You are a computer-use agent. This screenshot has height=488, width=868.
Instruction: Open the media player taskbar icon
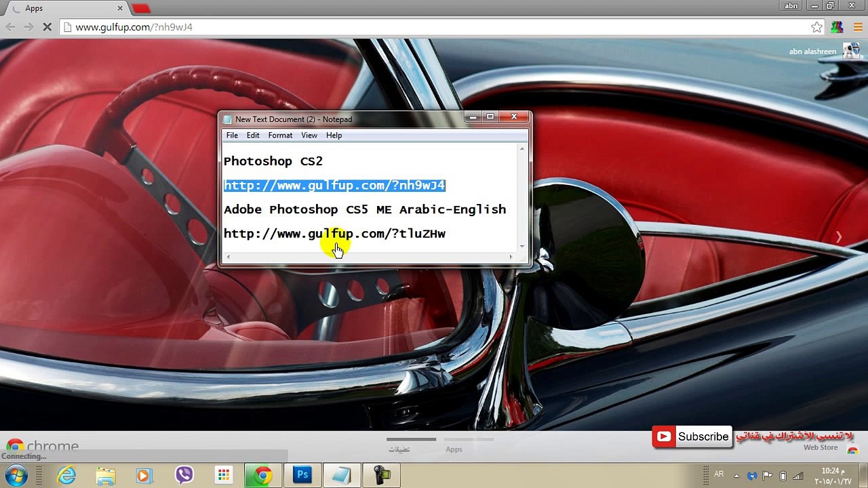[x=144, y=475]
